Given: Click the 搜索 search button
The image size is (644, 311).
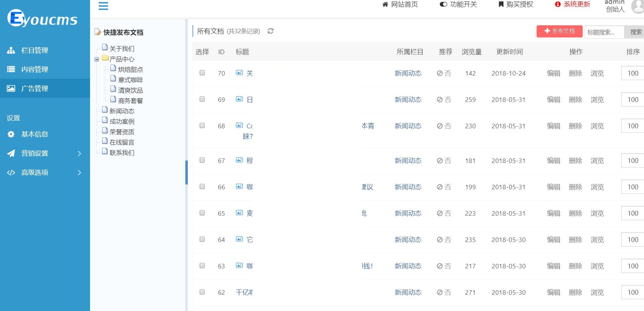Looking at the screenshot, I should (634, 32).
